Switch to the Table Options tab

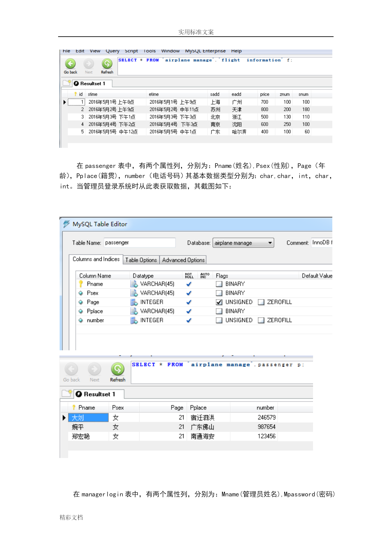(141, 260)
